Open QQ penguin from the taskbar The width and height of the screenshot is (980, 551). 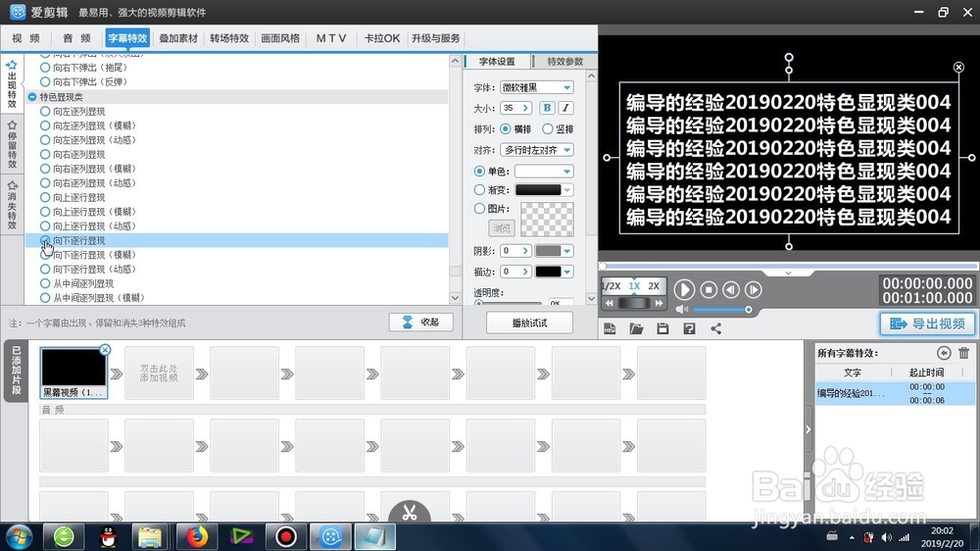[108, 536]
